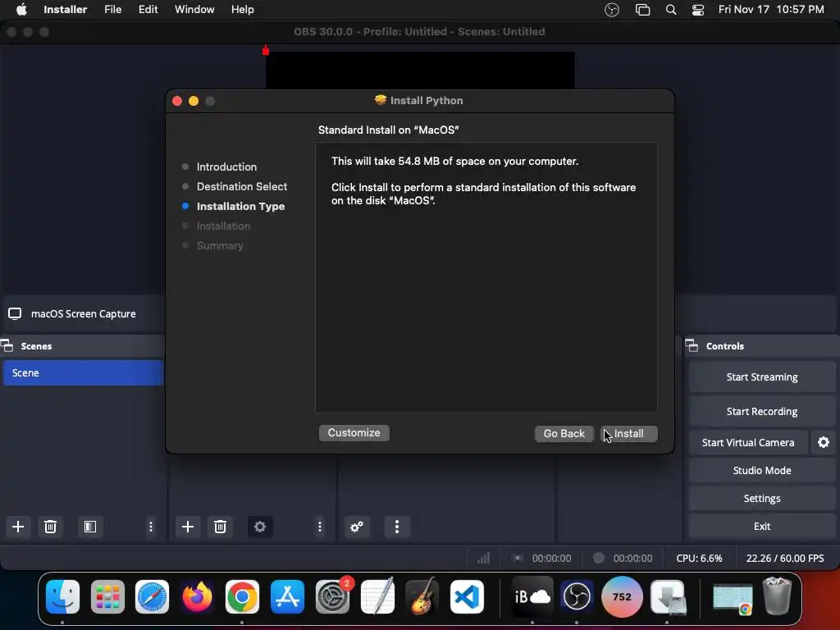
Task: Open audio mixer more options menu
Action: coord(397,527)
